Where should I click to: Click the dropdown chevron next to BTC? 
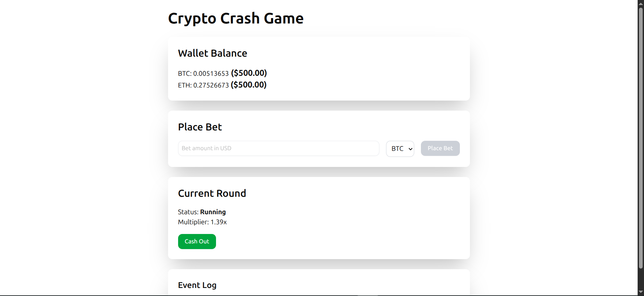410,149
